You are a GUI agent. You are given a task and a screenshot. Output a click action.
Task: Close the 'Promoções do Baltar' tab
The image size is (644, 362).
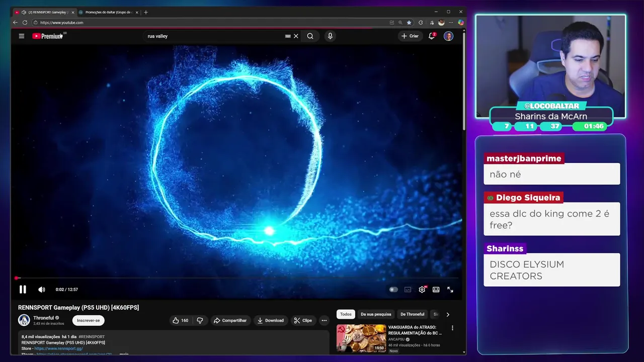(137, 12)
